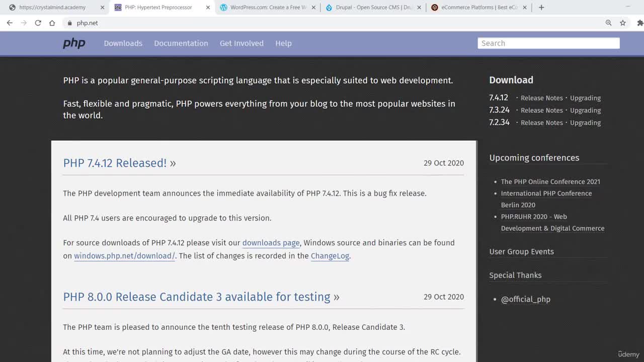Open The PHP Online Conference 2021 link
Image resolution: width=644 pixels, height=362 pixels.
click(550, 182)
